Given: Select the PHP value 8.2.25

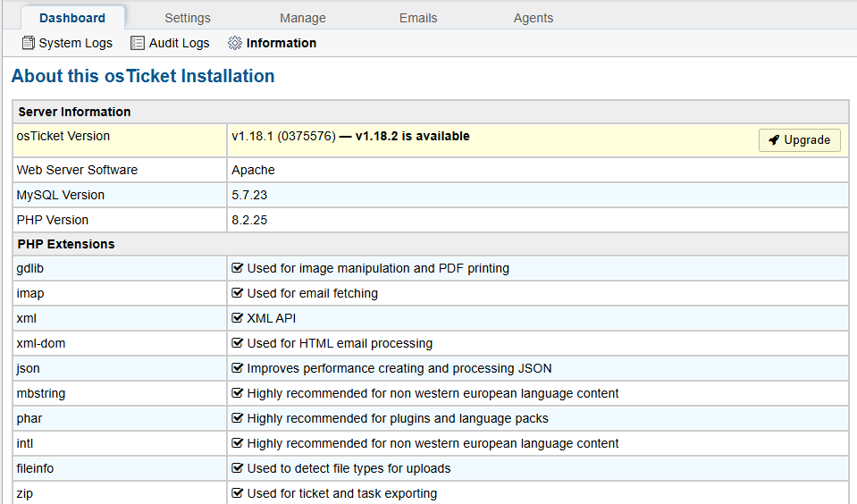Looking at the screenshot, I should [250, 221].
